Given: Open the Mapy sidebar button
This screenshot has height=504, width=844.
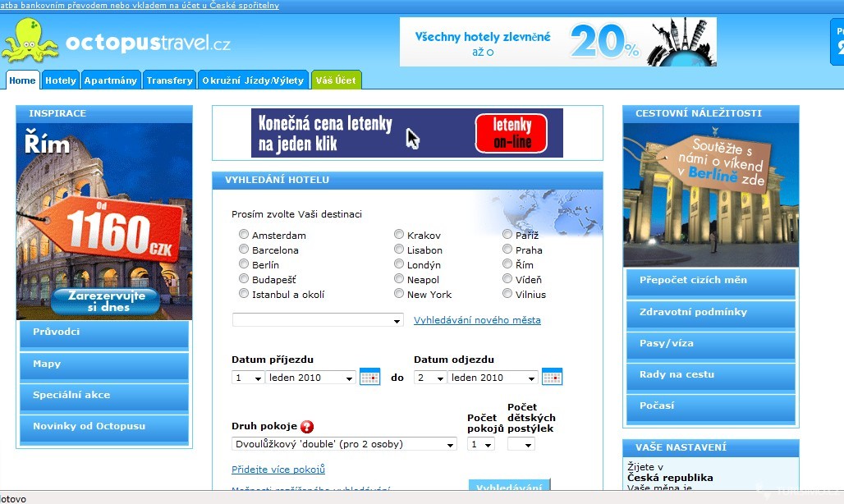Looking at the screenshot, I should [104, 368].
